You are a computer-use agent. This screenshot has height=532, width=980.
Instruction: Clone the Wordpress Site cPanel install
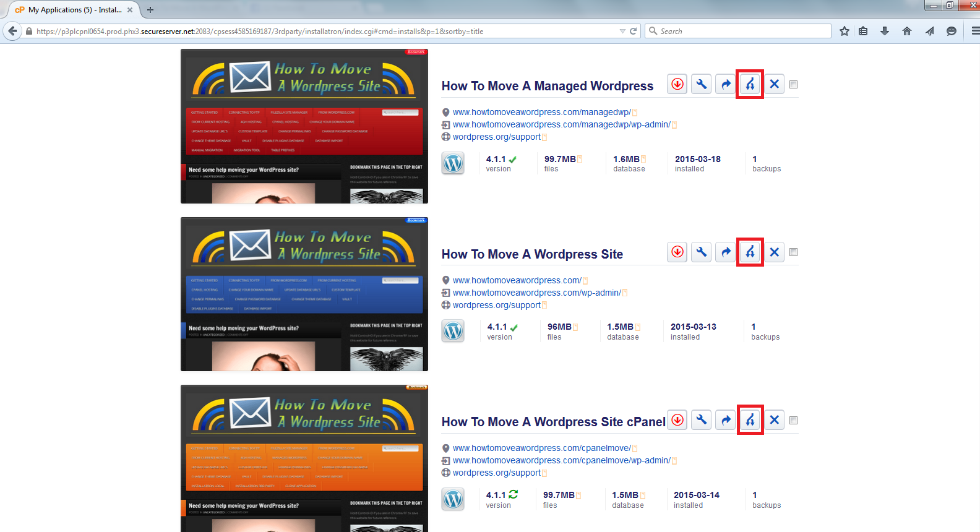[x=750, y=420]
